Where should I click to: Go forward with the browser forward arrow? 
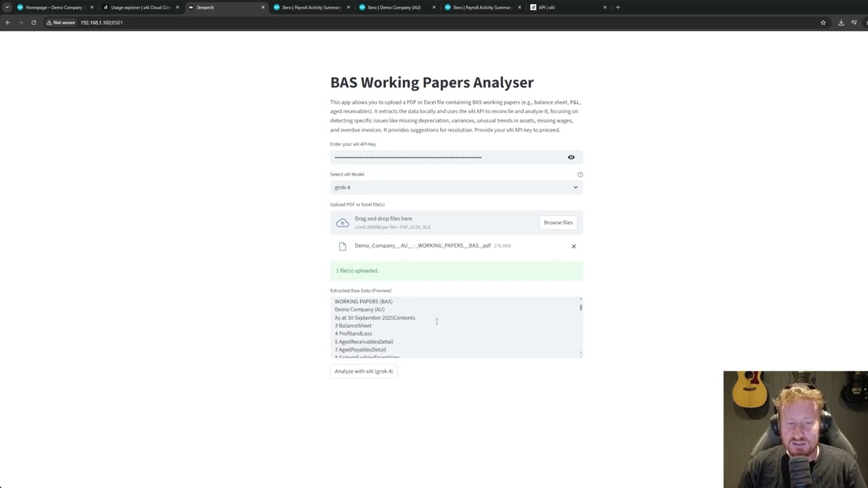tap(20, 22)
